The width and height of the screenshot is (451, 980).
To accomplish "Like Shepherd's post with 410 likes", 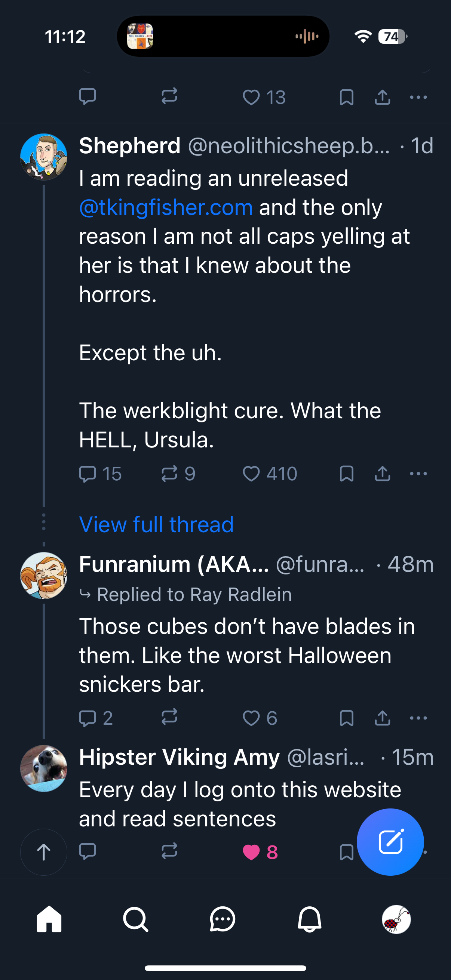I will (x=251, y=474).
